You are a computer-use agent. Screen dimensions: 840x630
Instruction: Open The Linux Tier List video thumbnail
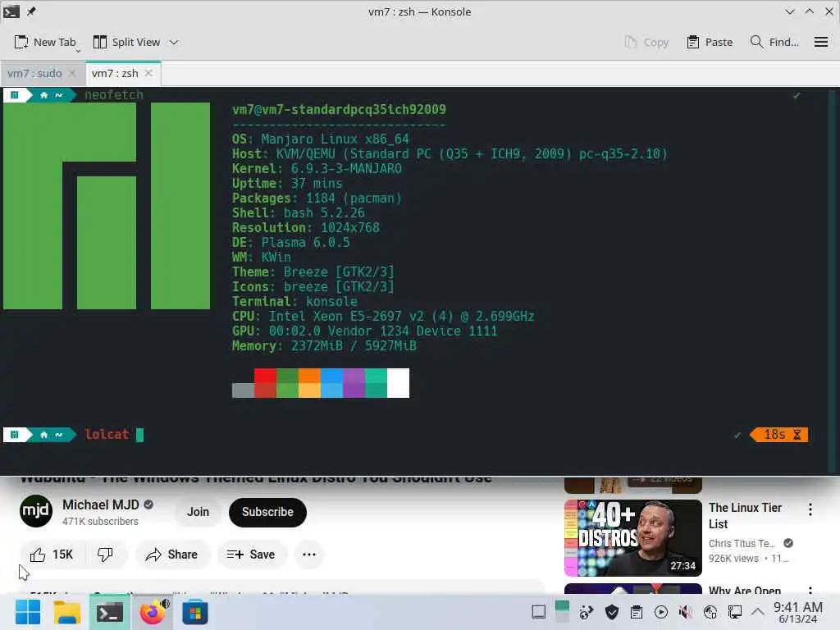(632, 538)
